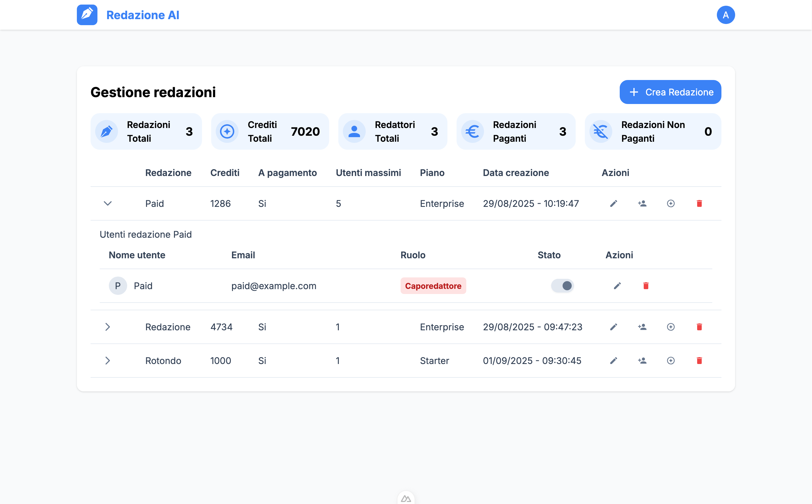Image resolution: width=812 pixels, height=504 pixels.
Task: Add a user to Rotondo redazione
Action: pos(642,360)
